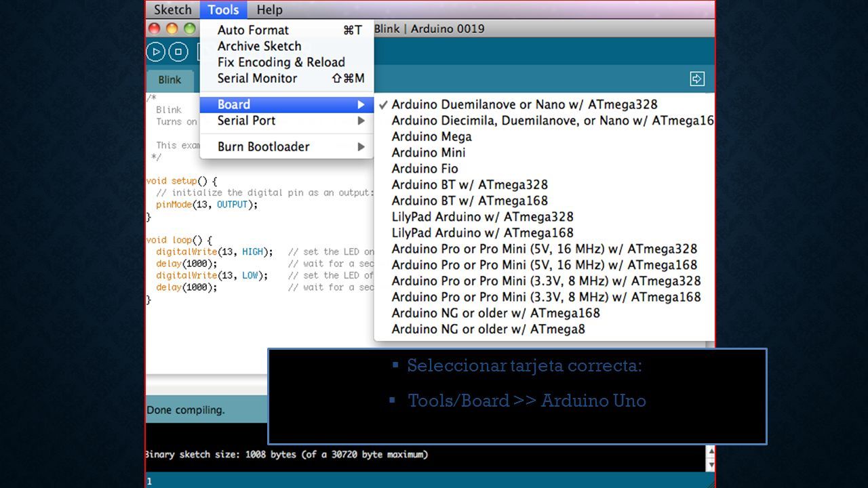This screenshot has height=488, width=868.
Task: Click the 'digitalWrite(13, LOW);' code line
Action: click(212, 276)
